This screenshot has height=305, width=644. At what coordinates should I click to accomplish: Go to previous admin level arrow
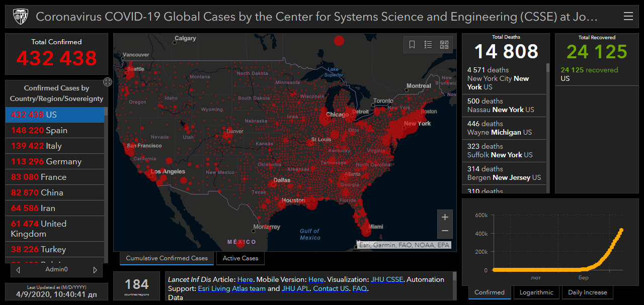pyautogui.click(x=18, y=270)
